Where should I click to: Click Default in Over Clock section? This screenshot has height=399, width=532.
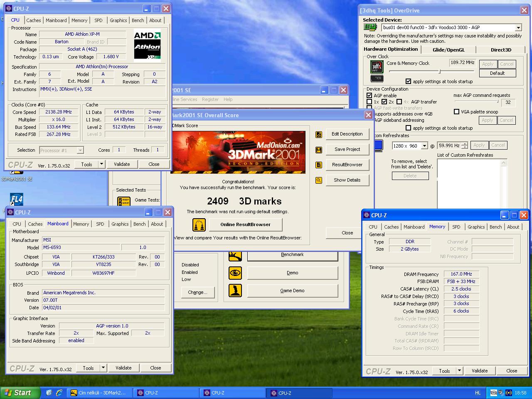pyautogui.click(x=498, y=73)
